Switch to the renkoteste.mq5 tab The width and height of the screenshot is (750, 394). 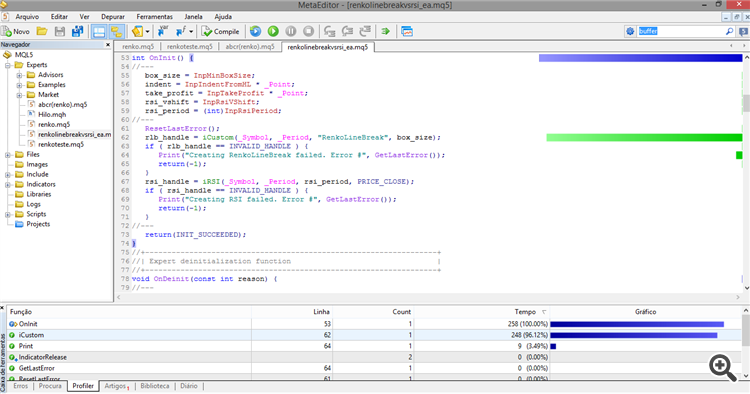click(189, 47)
